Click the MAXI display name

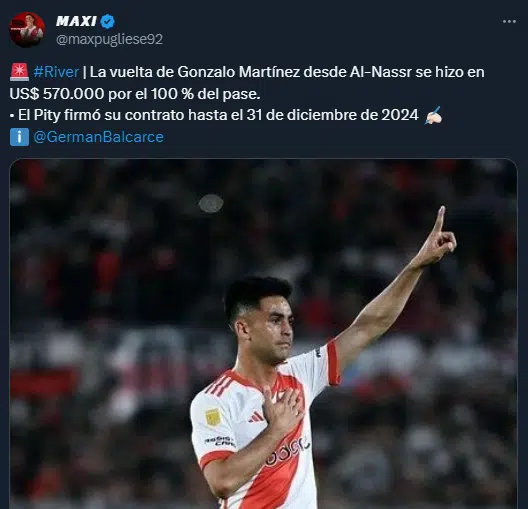pyautogui.click(x=76, y=22)
